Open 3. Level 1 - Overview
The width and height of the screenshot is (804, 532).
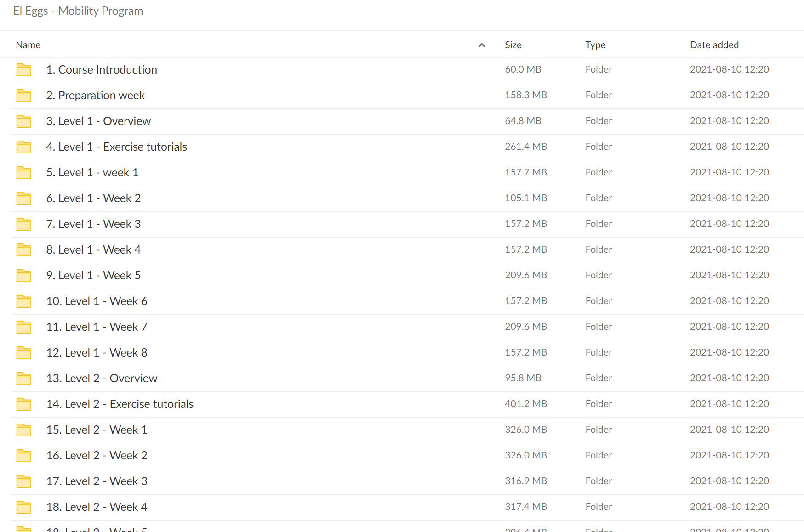[98, 121]
